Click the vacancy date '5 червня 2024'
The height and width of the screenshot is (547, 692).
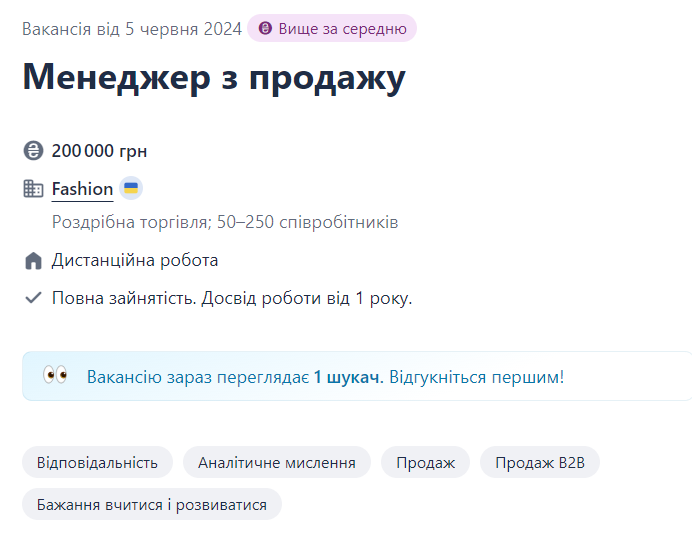pos(183,28)
